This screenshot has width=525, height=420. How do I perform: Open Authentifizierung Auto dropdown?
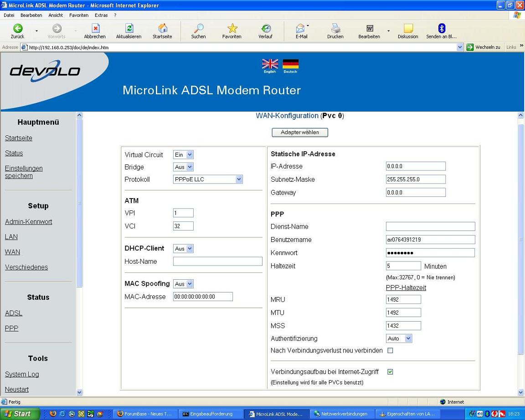[x=399, y=338]
